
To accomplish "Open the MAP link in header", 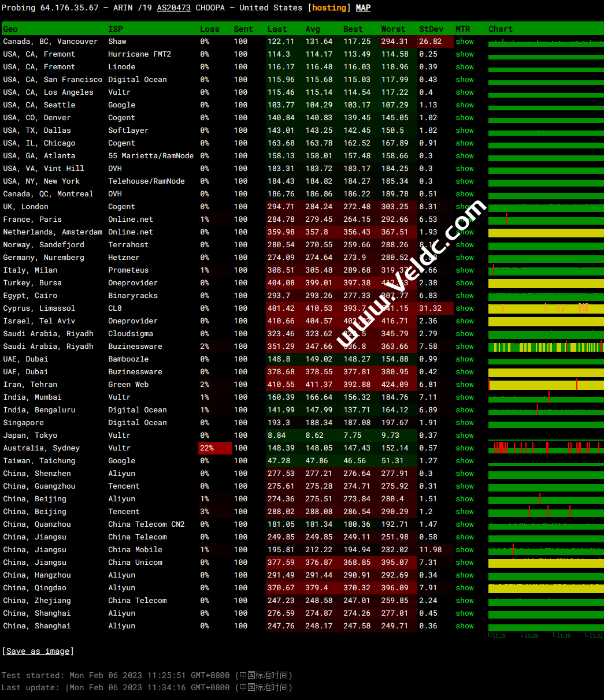I will click(x=363, y=8).
